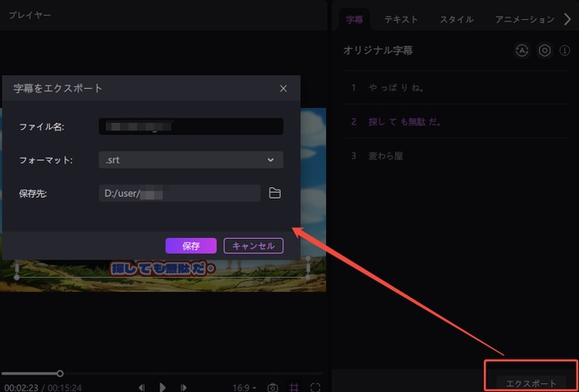Click the playback progress slider handle

click(x=60, y=374)
